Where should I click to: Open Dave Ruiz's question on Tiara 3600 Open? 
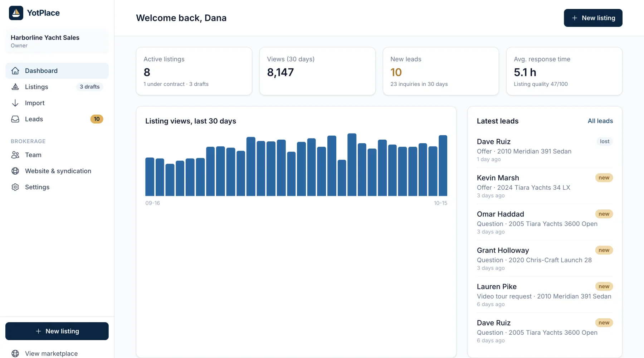545,331
